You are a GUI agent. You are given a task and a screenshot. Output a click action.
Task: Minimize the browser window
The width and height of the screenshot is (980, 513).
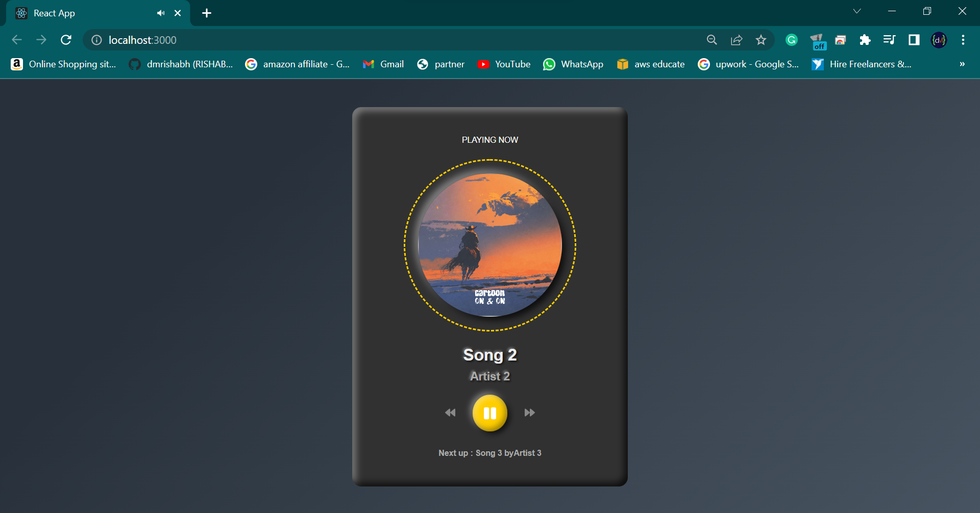click(x=892, y=11)
